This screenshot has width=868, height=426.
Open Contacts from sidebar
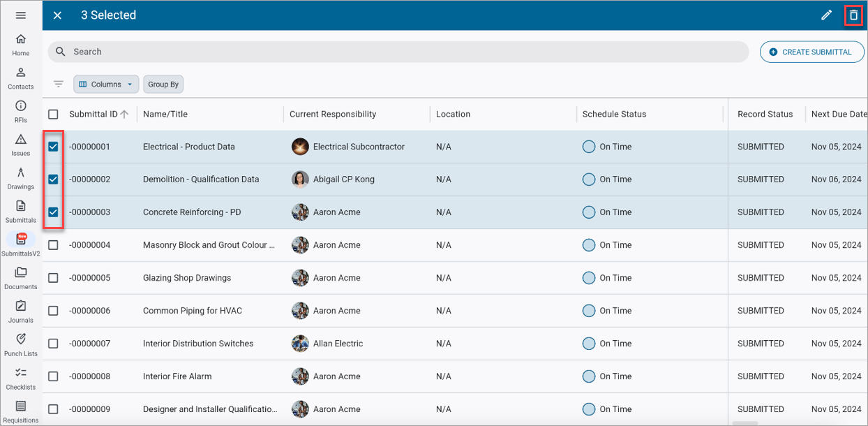[21, 78]
